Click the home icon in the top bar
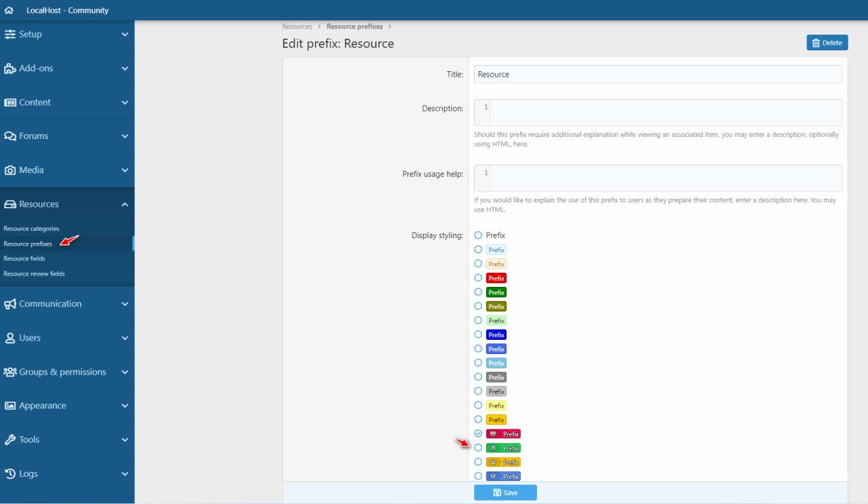 [8, 9]
